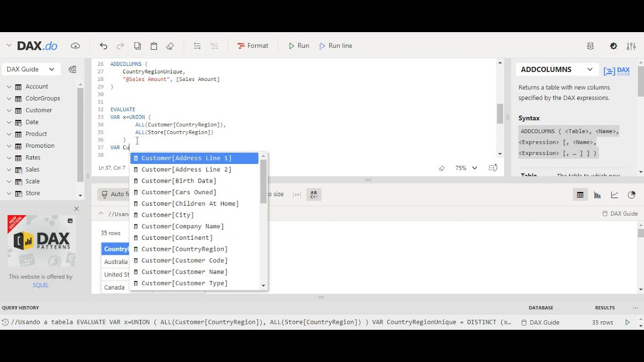The width and height of the screenshot is (644, 362).
Task: Expand the Date table
Action: point(9,122)
